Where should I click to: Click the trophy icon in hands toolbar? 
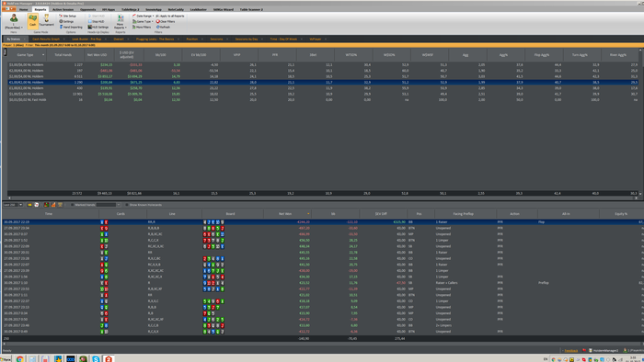[x=60, y=205]
